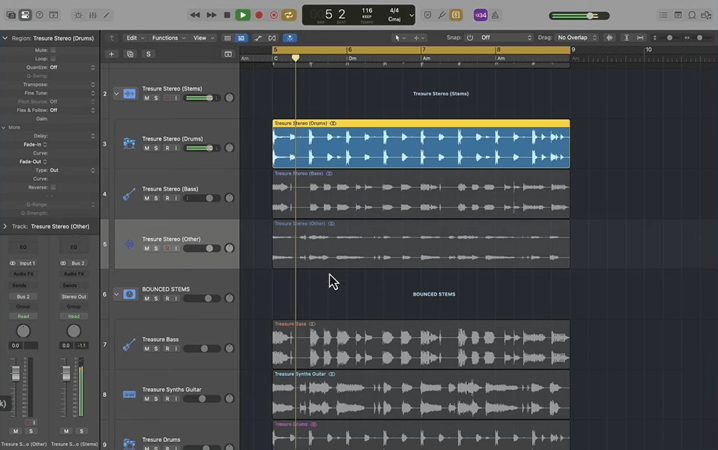This screenshot has width=718, height=450.
Task: Click the green Play button in transport
Action: point(242,15)
